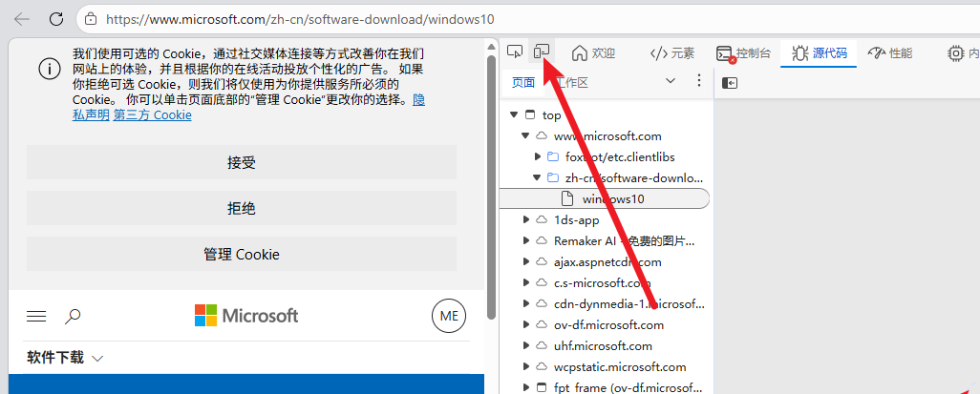Screen dimensions: 980x394
Task: Select the 1ds-app row text
Action: (x=576, y=219)
